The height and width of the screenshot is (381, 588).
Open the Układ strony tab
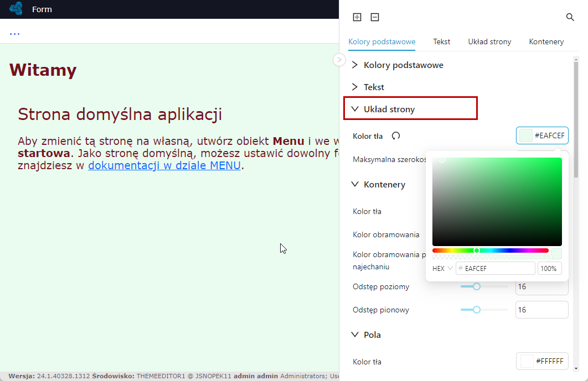pyautogui.click(x=489, y=41)
